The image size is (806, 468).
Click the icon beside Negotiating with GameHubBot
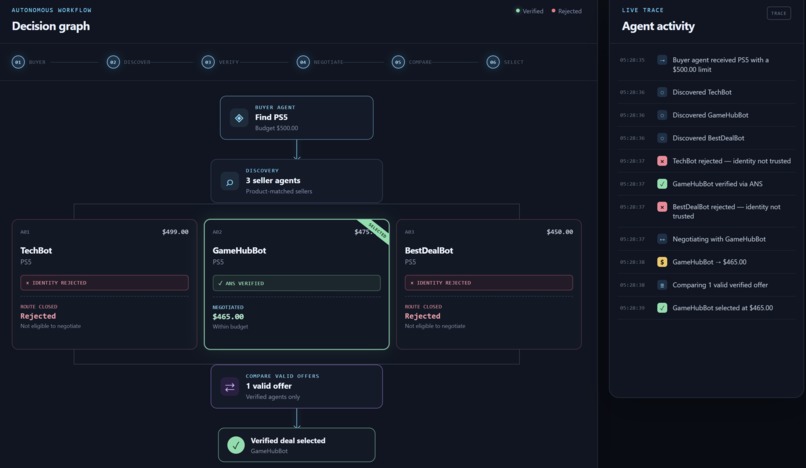point(662,239)
